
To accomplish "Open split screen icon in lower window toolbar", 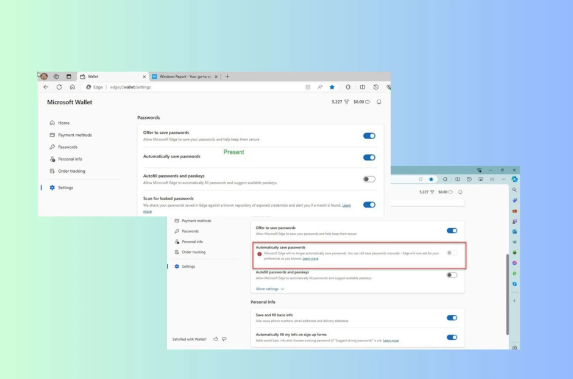I will click(x=458, y=179).
